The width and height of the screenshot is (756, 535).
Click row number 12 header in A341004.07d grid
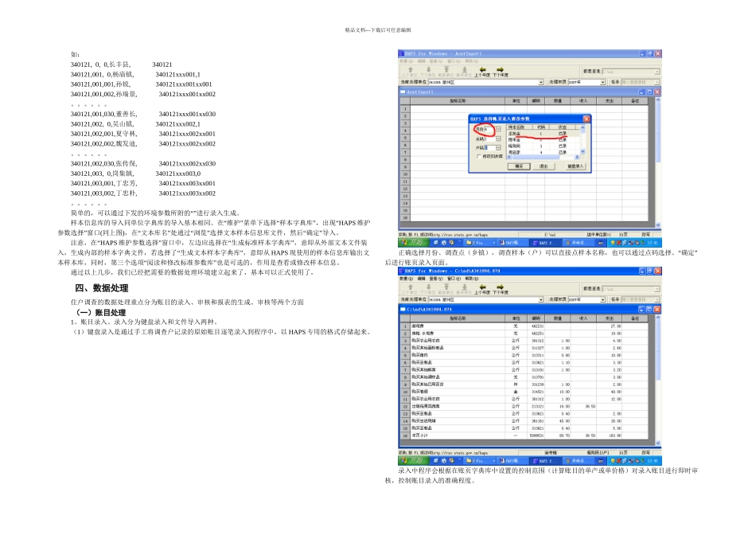tap(405, 406)
